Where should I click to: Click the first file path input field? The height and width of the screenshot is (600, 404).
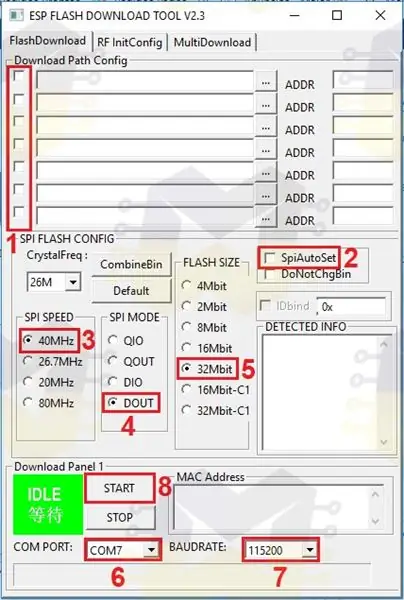(145, 81)
